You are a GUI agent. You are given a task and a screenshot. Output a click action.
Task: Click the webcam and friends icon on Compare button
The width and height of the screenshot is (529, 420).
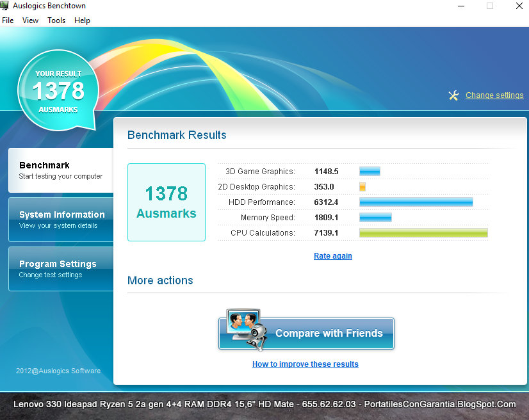click(x=248, y=329)
